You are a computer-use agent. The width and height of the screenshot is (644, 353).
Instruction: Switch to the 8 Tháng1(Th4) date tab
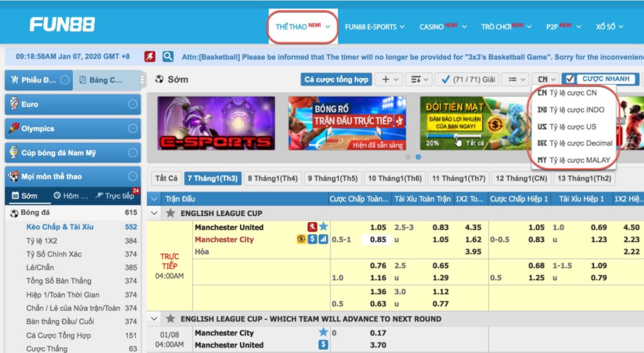point(273,178)
